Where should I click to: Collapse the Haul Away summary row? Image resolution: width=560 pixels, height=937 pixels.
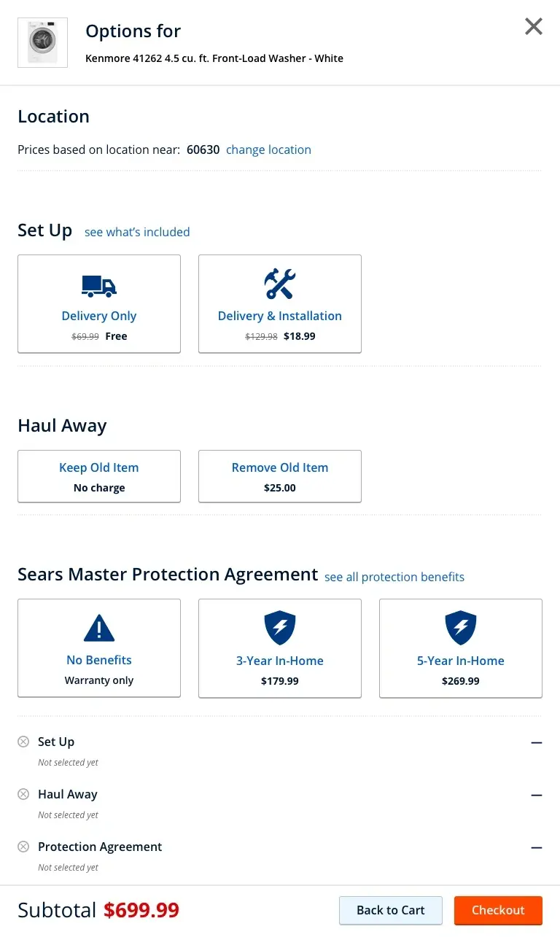click(x=537, y=795)
